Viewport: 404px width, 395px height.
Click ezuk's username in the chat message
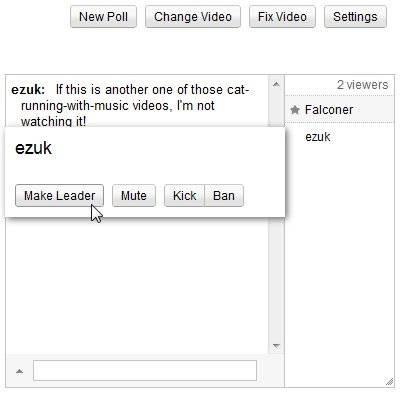[28, 90]
